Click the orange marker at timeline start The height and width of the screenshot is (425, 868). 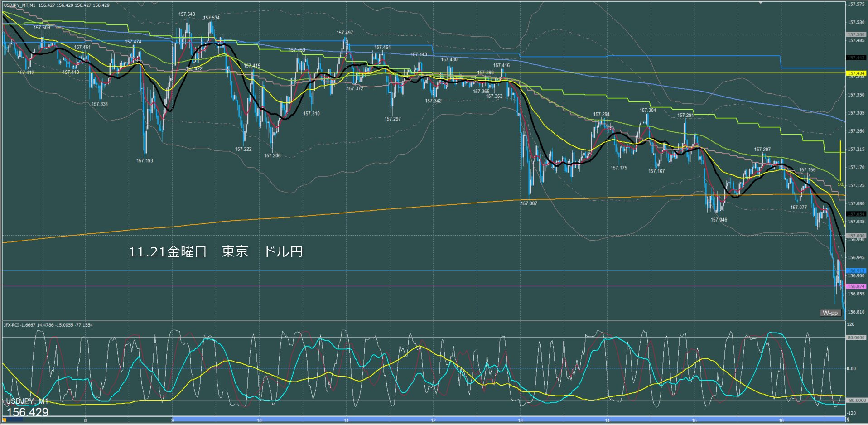5,420
